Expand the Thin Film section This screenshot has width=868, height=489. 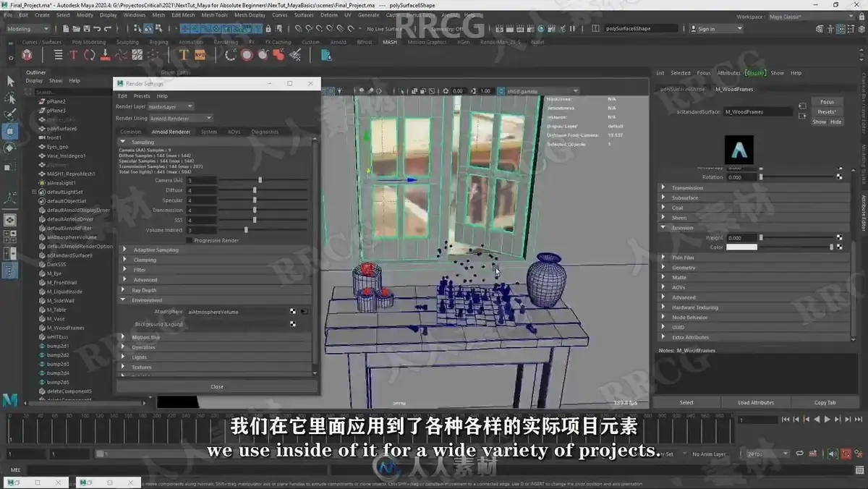pyautogui.click(x=754, y=258)
